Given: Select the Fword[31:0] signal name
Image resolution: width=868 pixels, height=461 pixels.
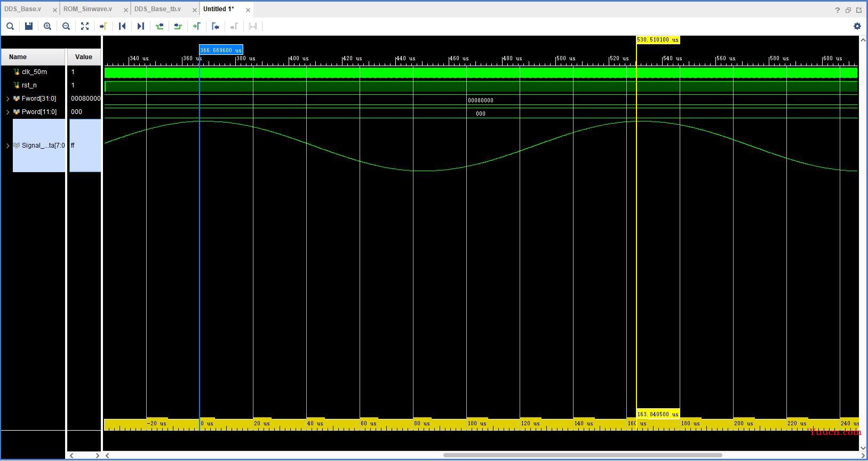Looking at the screenshot, I should click(x=39, y=99).
